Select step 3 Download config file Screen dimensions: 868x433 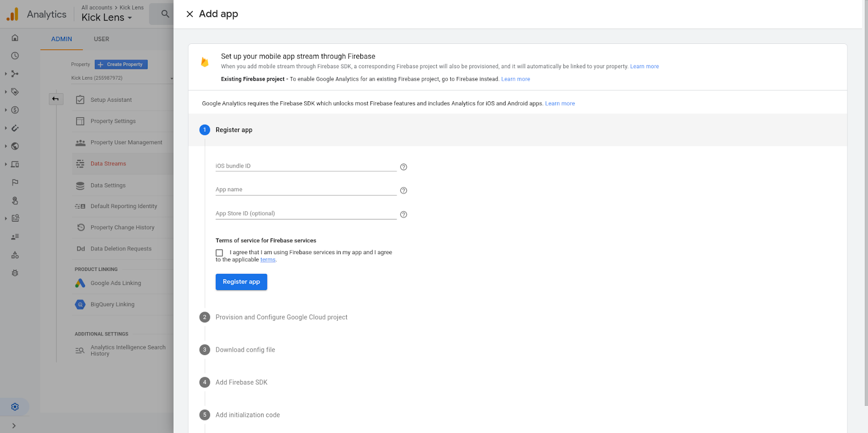click(237, 350)
